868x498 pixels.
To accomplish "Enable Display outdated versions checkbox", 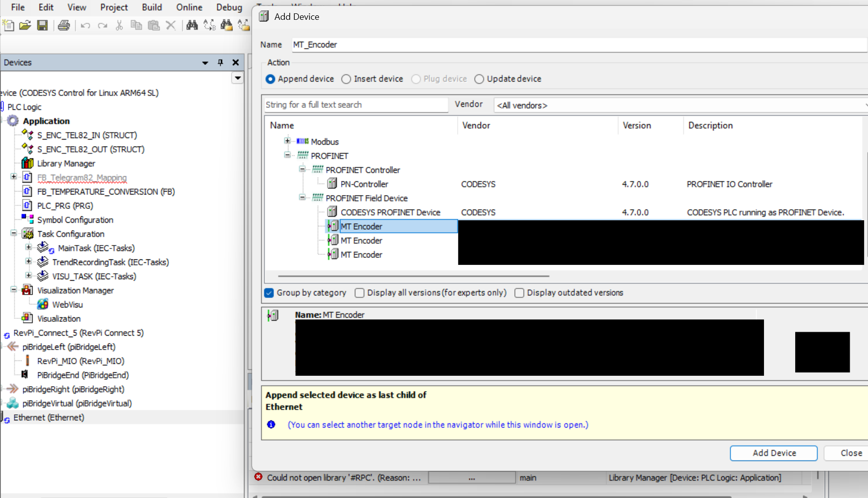I will point(519,293).
